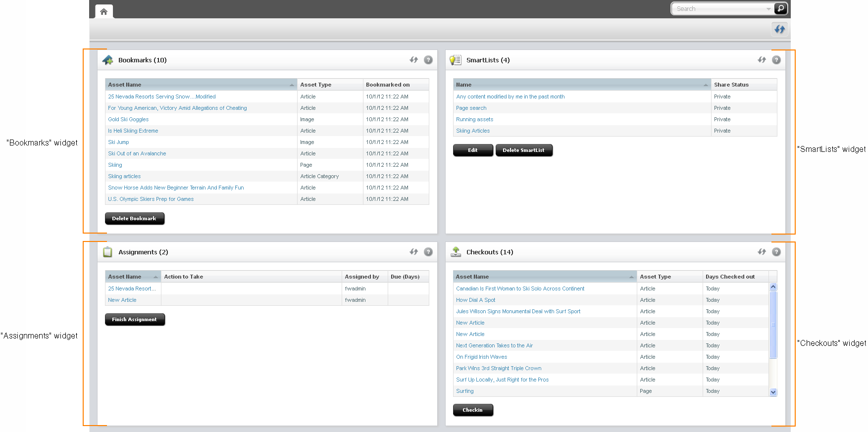Open help for Assignments widget
Viewport: 868px width, 432px height.
pyautogui.click(x=428, y=252)
